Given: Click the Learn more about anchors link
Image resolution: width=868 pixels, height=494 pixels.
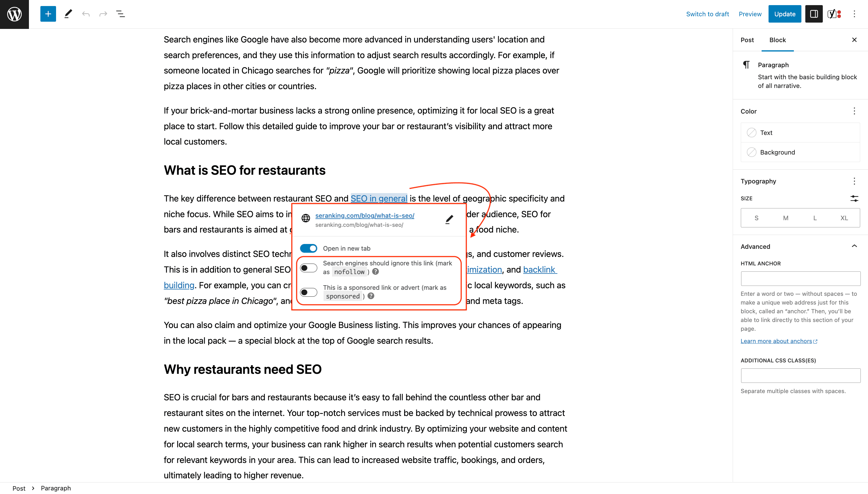Looking at the screenshot, I should 778,341.
